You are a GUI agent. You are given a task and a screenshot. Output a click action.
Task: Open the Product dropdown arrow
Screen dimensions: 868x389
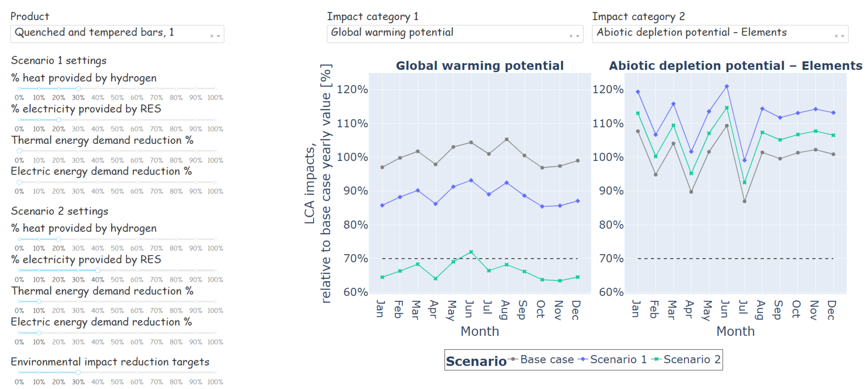point(219,36)
